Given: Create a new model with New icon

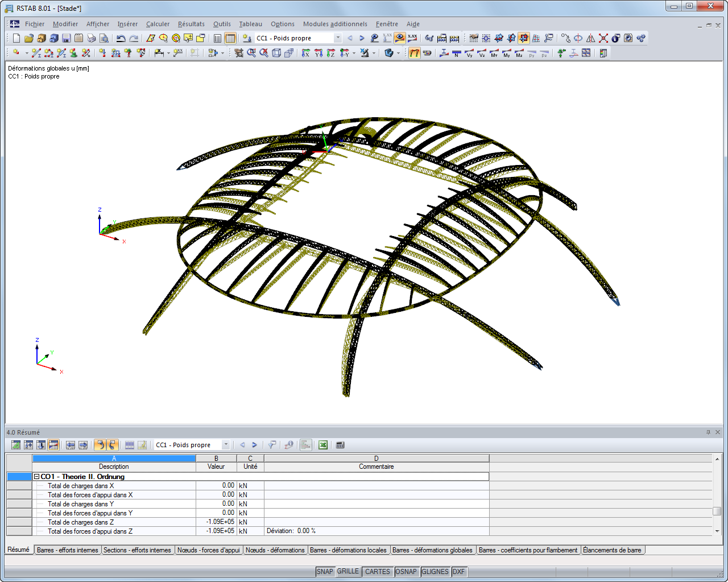Looking at the screenshot, I should [x=16, y=38].
